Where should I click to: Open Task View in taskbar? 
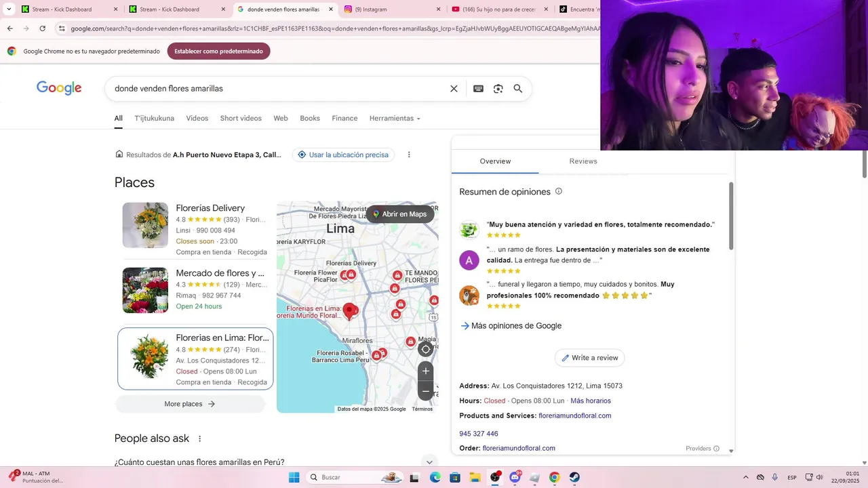tap(414, 477)
